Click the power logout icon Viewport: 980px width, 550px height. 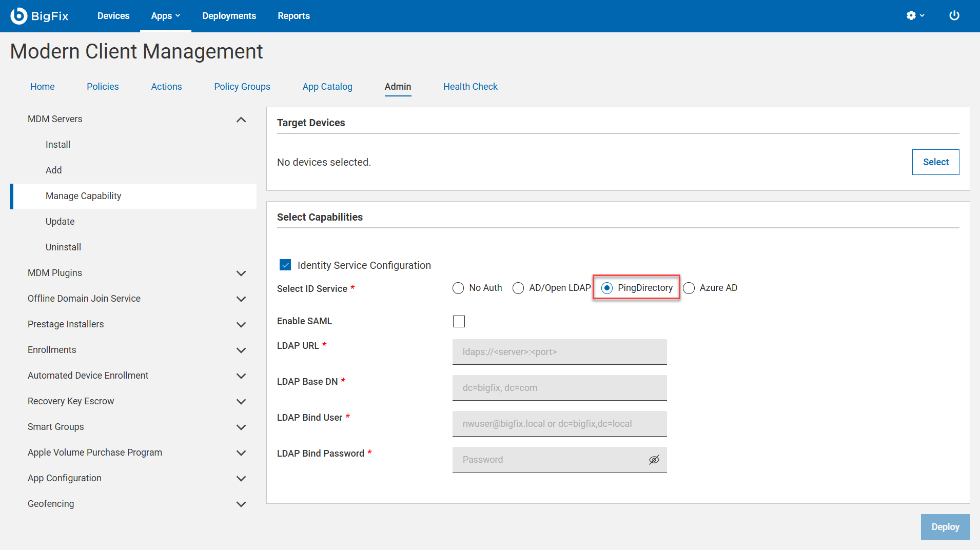click(954, 16)
